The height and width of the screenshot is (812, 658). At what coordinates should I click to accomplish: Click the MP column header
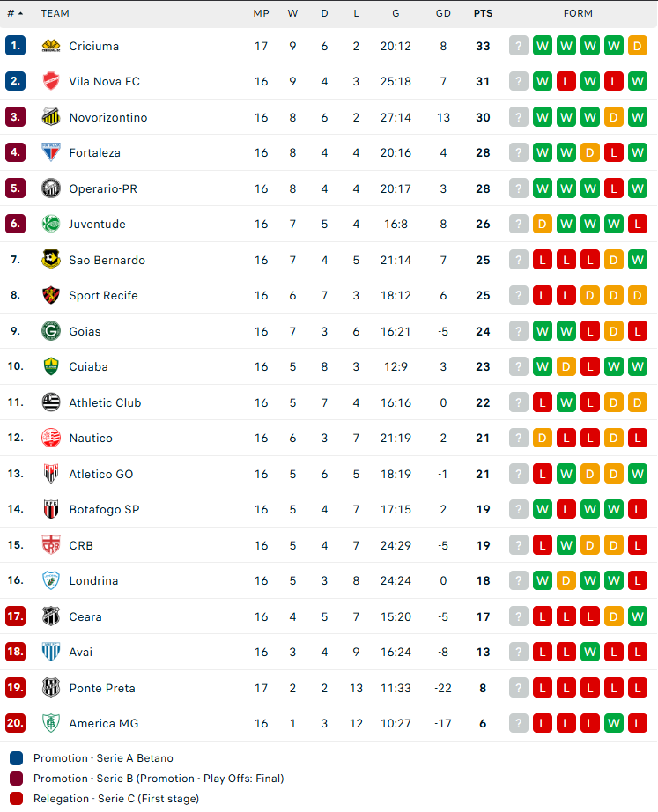pos(261,13)
